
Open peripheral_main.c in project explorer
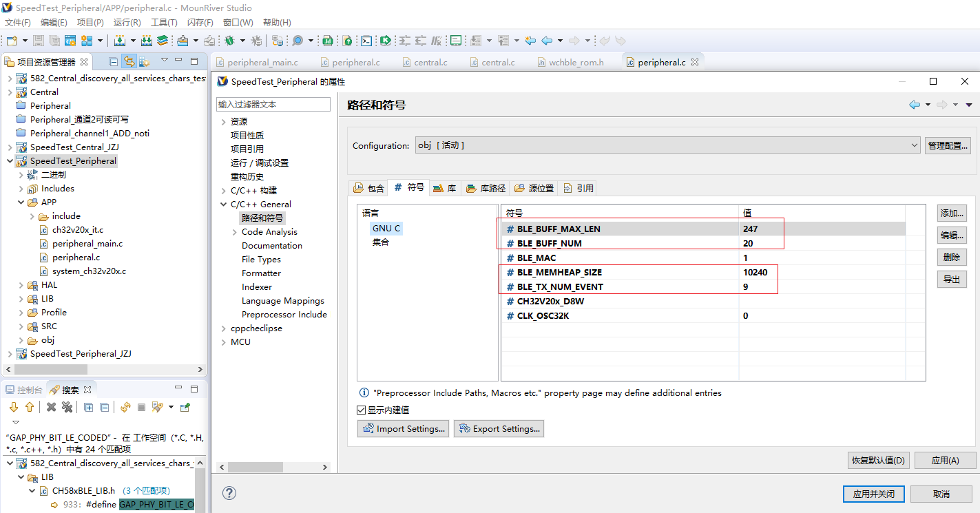pos(87,244)
